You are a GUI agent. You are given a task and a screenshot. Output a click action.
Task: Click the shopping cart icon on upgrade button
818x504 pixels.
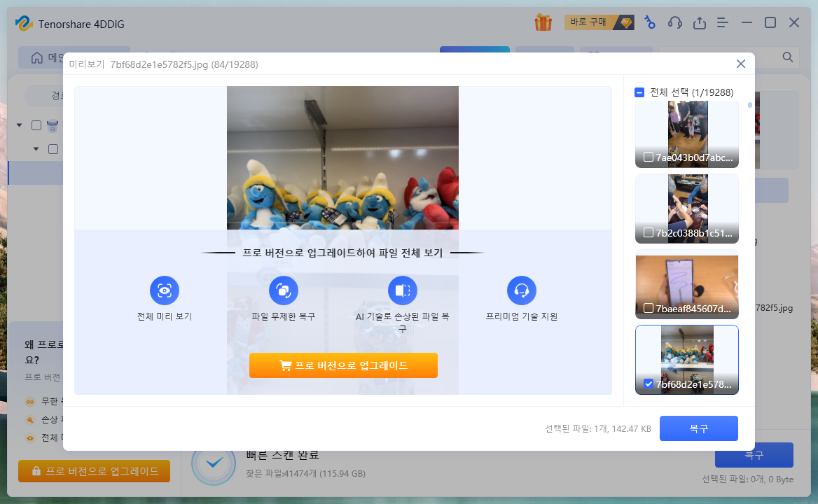point(285,365)
